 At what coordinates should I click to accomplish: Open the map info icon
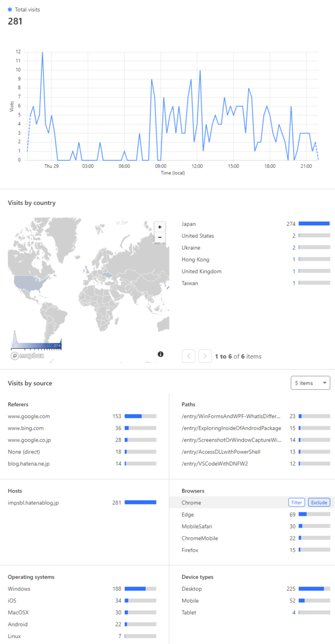(161, 354)
